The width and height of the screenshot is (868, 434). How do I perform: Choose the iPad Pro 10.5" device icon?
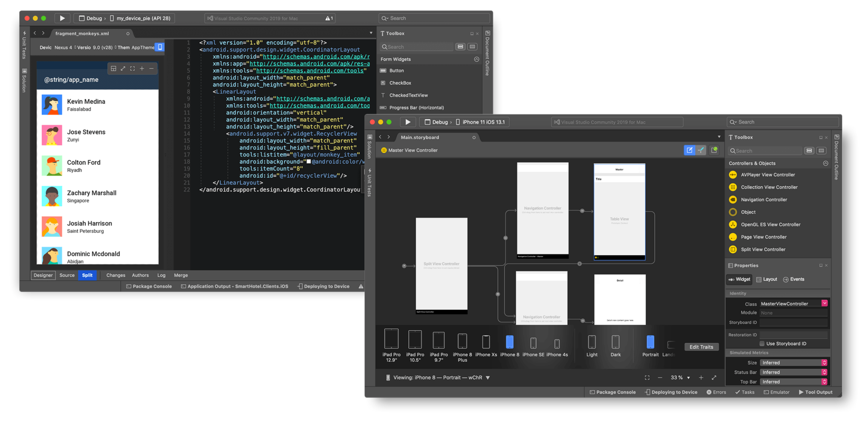[415, 339]
